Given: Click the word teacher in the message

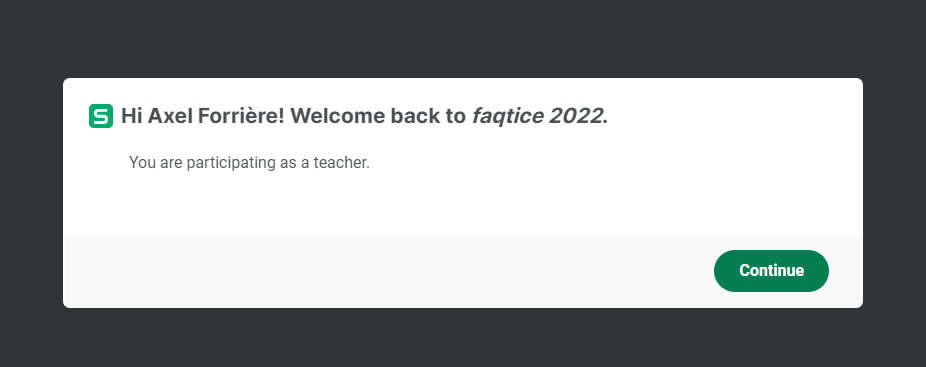Looking at the screenshot, I should tap(341, 163).
